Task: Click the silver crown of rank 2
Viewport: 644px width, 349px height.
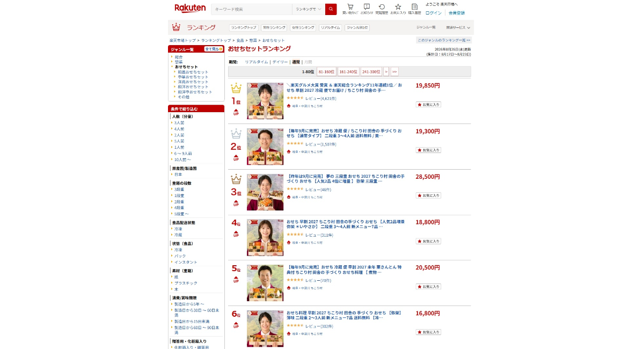Action: tap(236, 134)
